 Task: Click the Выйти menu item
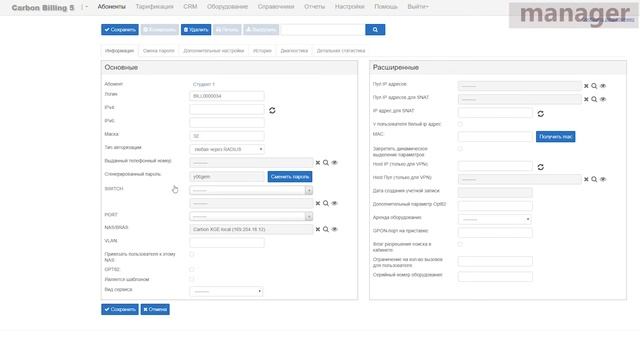(x=418, y=7)
